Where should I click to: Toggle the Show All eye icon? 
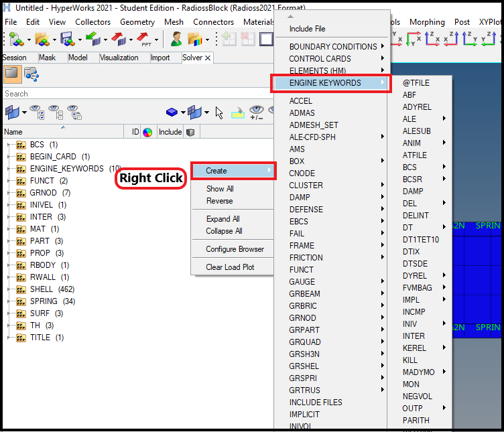point(37,113)
